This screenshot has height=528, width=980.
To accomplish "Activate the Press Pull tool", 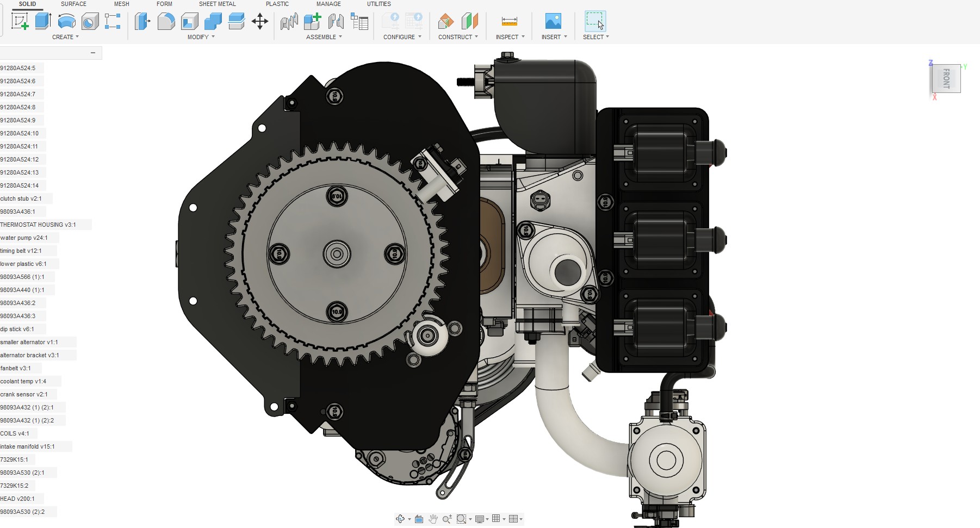I will click(x=142, y=21).
